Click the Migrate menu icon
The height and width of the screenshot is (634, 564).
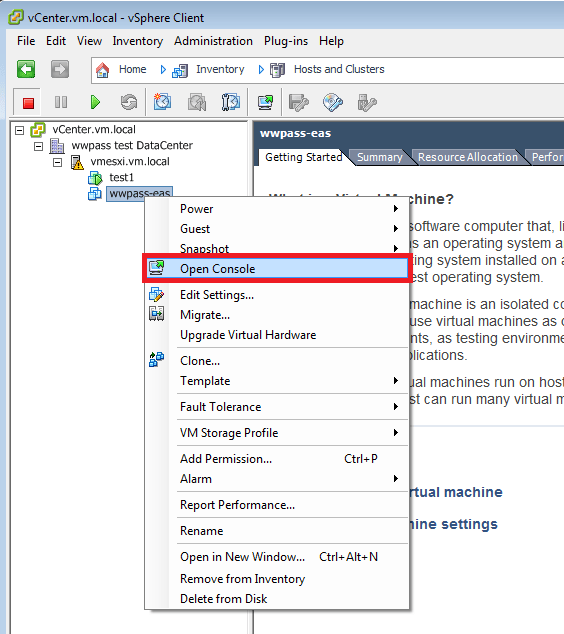pos(156,314)
